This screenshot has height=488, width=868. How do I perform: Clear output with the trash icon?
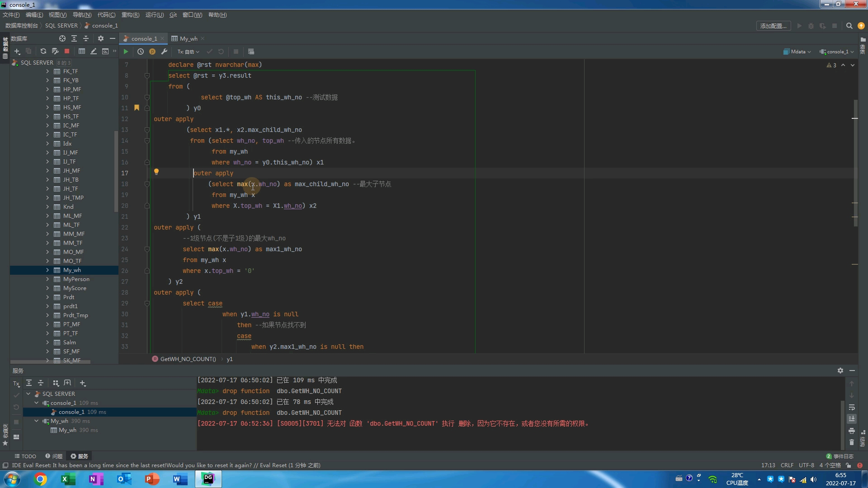click(x=852, y=442)
